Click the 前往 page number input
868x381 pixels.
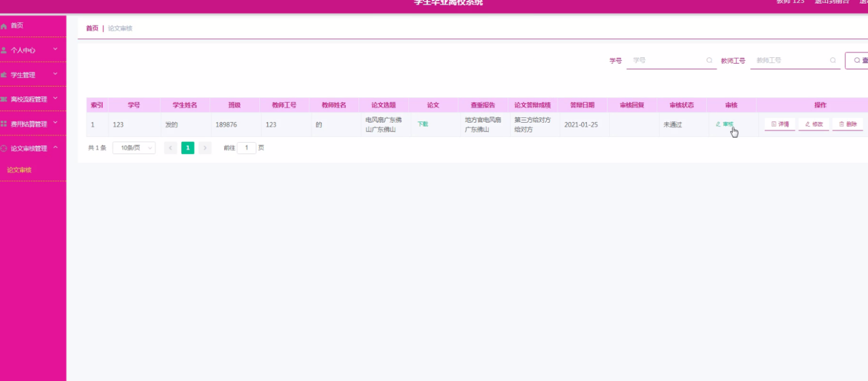point(247,148)
